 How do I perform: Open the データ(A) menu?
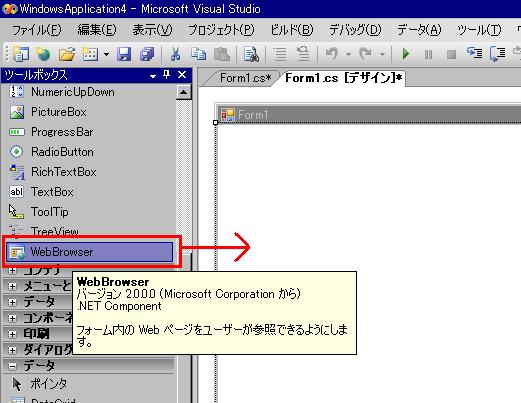tap(419, 30)
